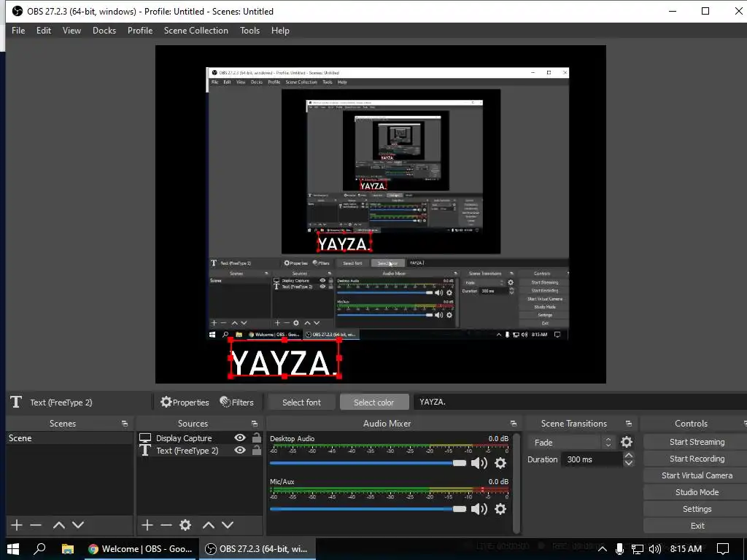Open the Docks menu
The height and width of the screenshot is (560, 747).
tap(104, 31)
